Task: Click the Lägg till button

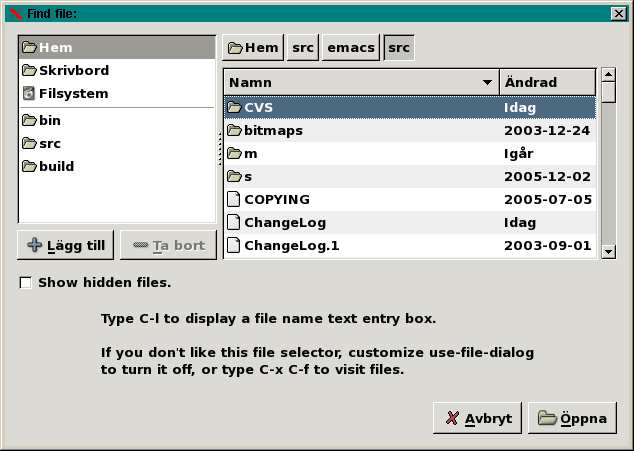Action: pos(66,246)
